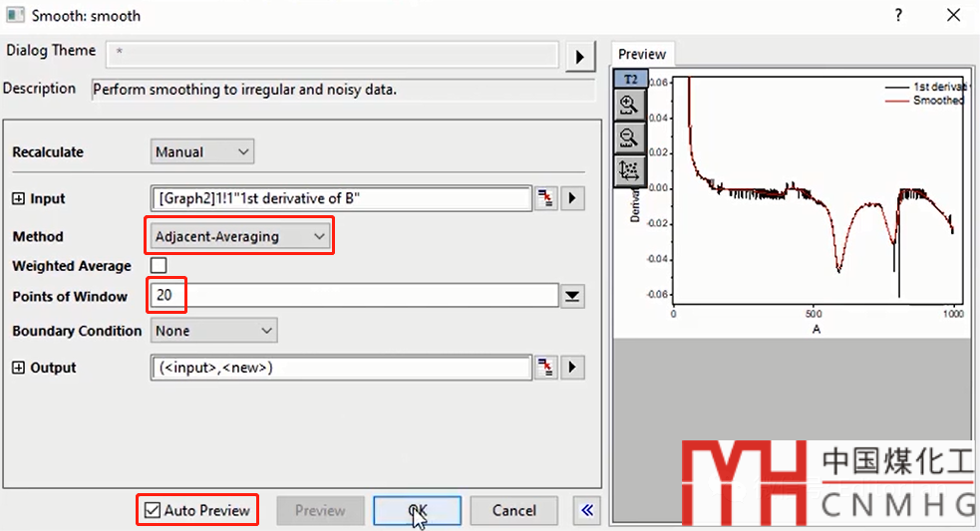Viewport: 980px width, 531px height.
Task: Click Input range selector icon
Action: coord(546,198)
